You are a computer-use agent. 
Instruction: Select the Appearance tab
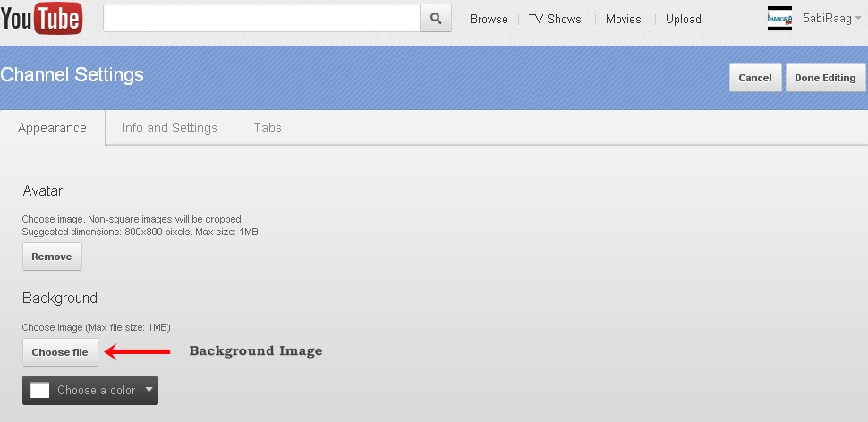point(52,128)
